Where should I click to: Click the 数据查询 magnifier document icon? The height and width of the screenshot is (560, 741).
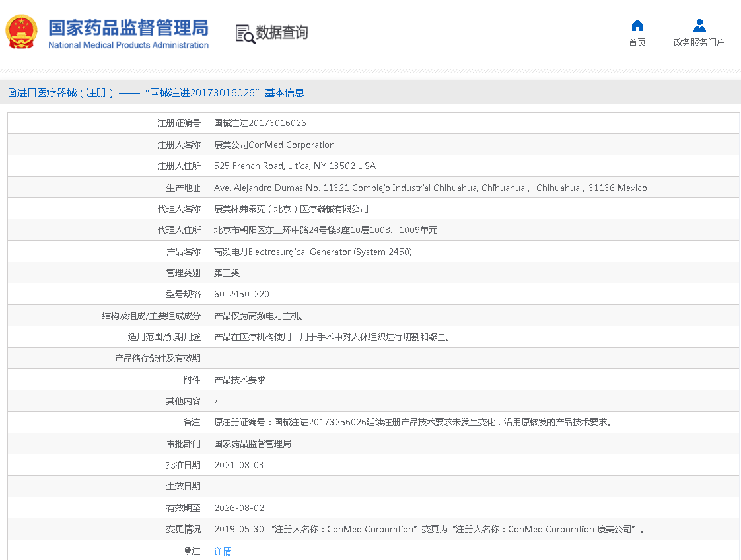[x=245, y=34]
